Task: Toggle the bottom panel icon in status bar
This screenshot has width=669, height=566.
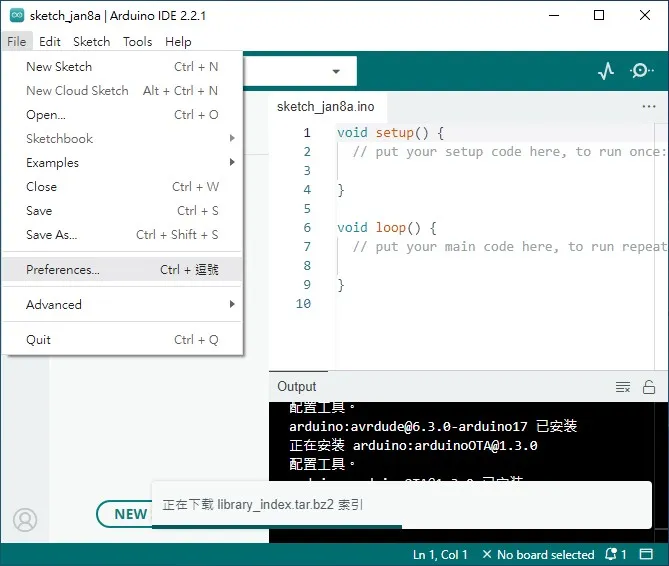Action: [x=646, y=554]
